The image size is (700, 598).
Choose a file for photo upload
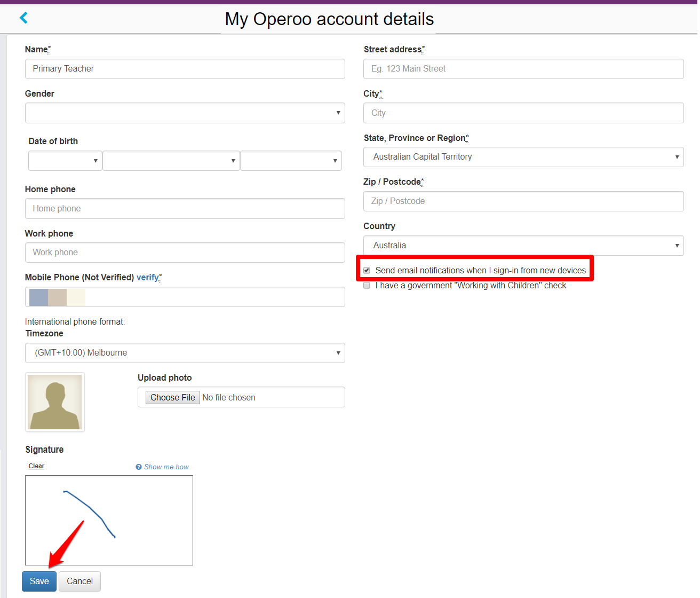pos(173,398)
